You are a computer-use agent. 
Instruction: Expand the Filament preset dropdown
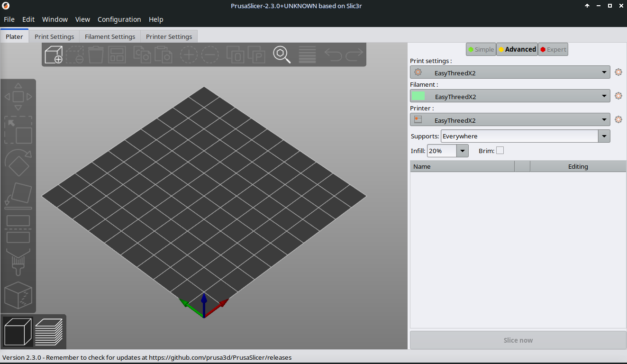point(604,96)
